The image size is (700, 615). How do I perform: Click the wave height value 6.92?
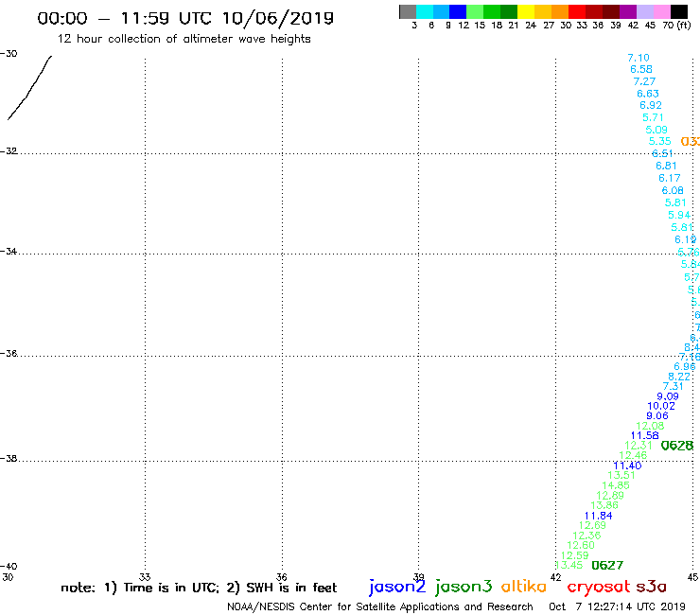(651, 105)
